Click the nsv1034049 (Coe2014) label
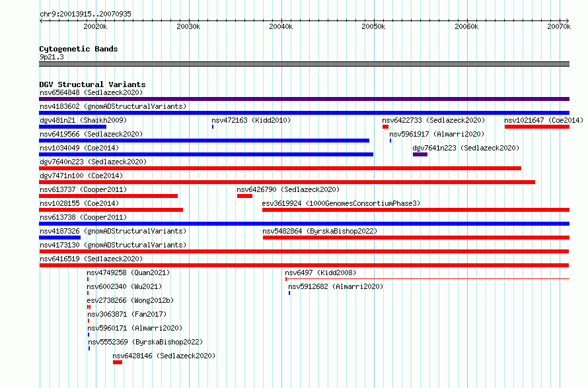 click(79, 148)
